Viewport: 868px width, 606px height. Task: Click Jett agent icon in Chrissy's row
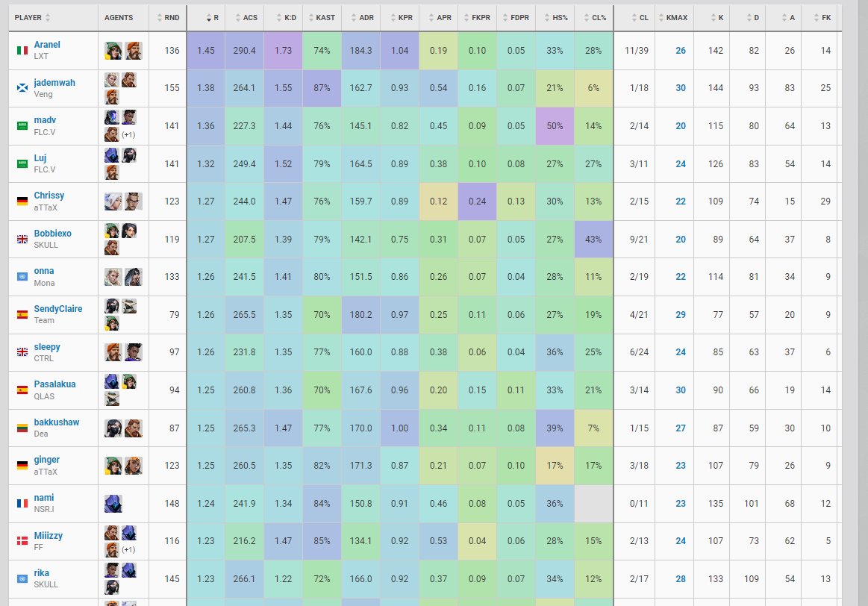(x=113, y=202)
